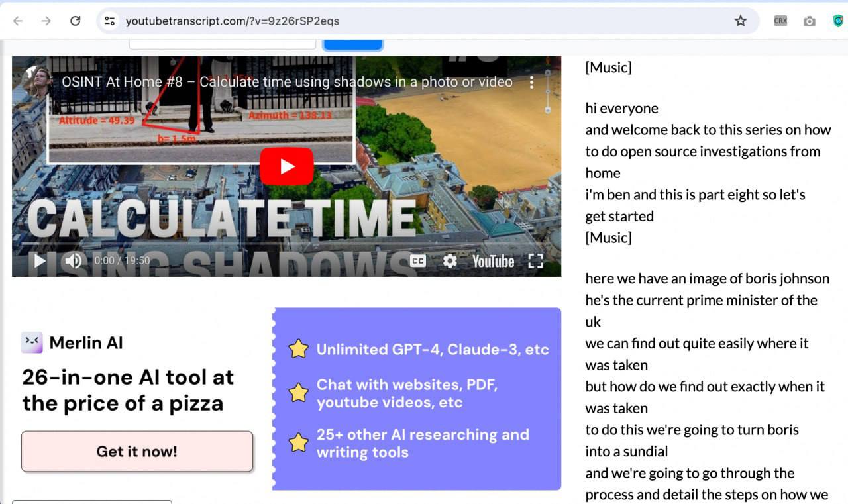Image resolution: width=848 pixels, height=504 pixels.
Task: Click the 0:00 / 19:50 time display
Action: point(122,261)
